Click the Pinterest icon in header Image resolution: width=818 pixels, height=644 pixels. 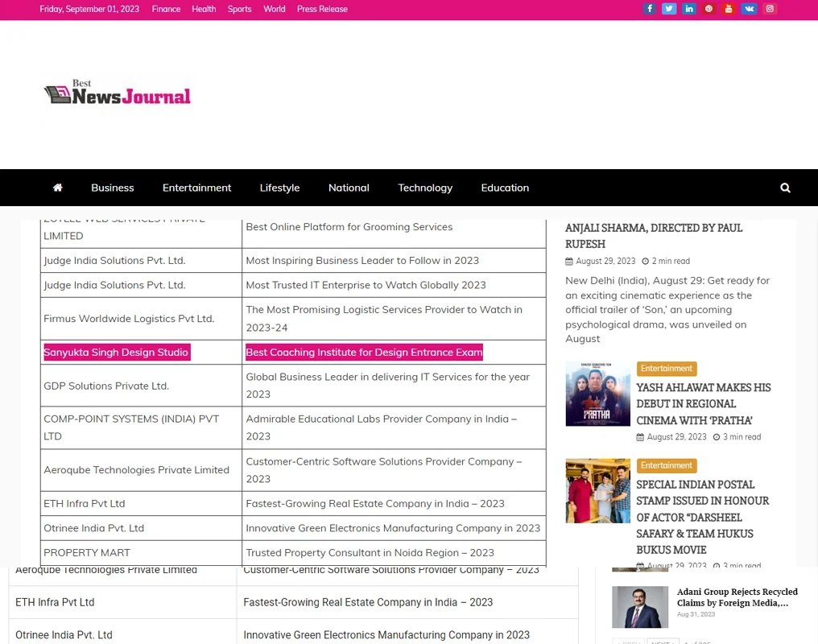pyautogui.click(x=709, y=9)
